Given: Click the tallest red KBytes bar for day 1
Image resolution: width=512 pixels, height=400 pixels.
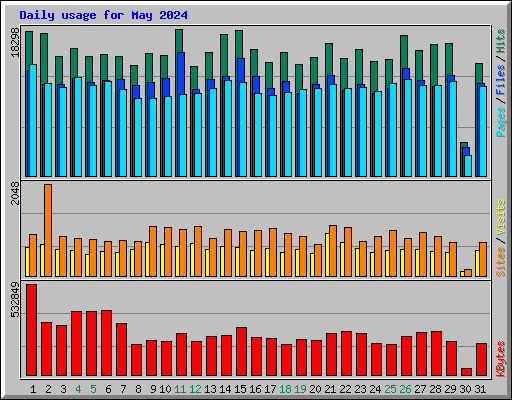Looking at the screenshot, I should pyautogui.click(x=31, y=330).
